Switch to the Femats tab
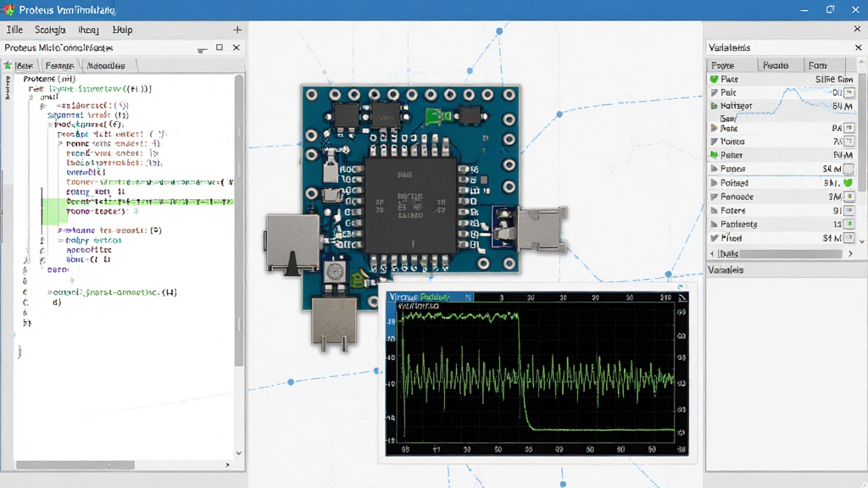The height and width of the screenshot is (488, 868). pos(60,65)
